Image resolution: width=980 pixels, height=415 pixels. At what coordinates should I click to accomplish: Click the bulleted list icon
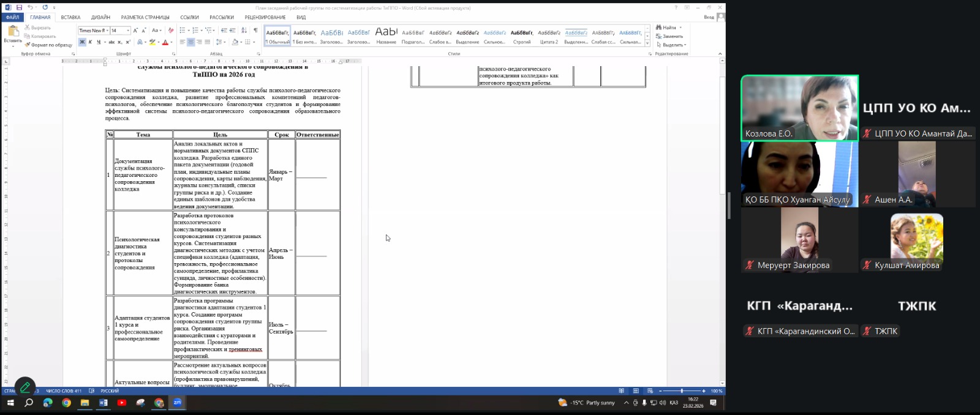183,30
